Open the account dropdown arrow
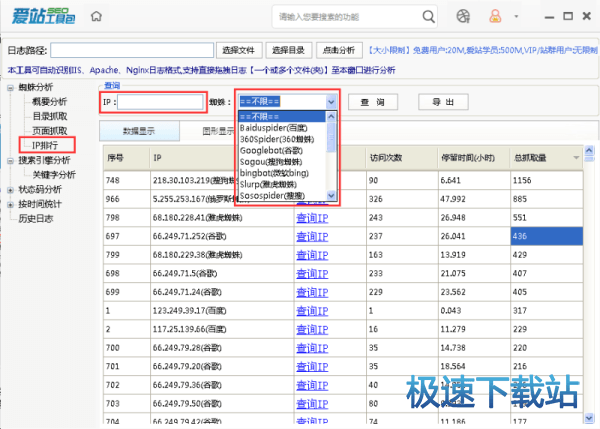Image resolution: width=600 pixels, height=429 pixels. [x=516, y=16]
